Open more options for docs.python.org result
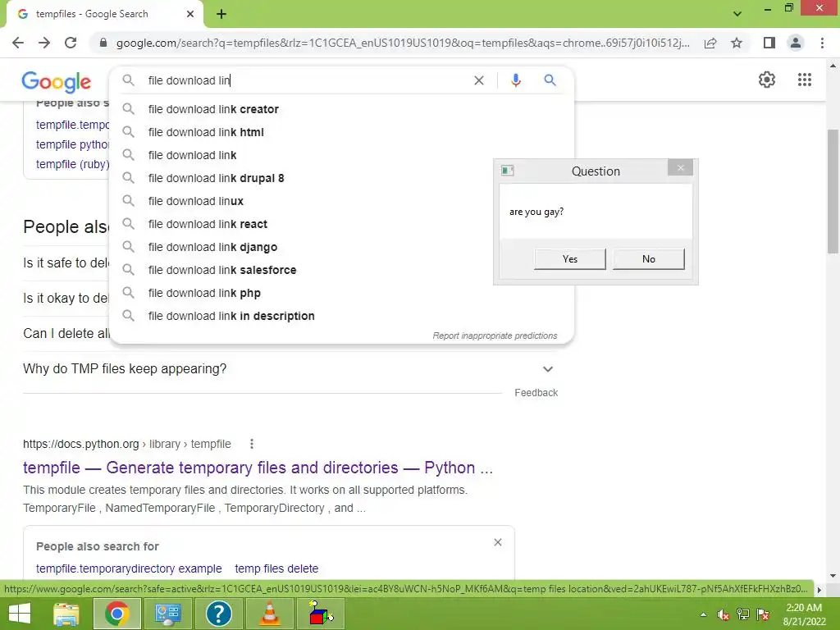The height and width of the screenshot is (630, 840). click(x=251, y=444)
